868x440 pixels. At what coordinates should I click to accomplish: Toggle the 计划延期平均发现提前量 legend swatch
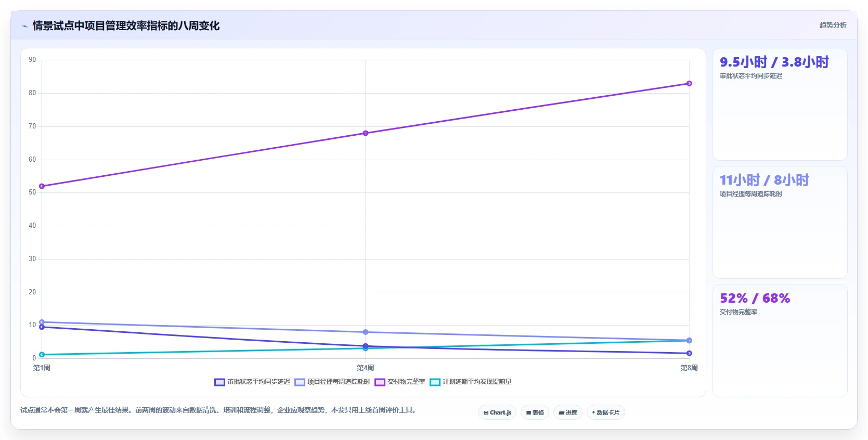tap(435, 382)
